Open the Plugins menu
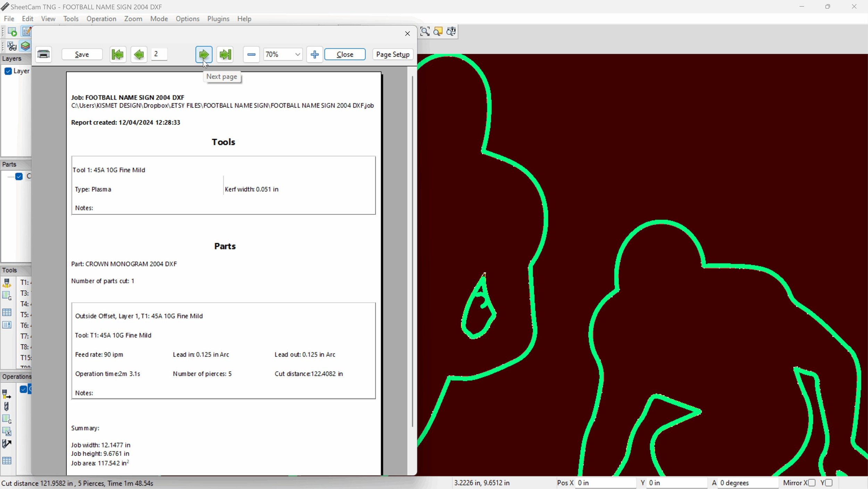 (x=218, y=19)
